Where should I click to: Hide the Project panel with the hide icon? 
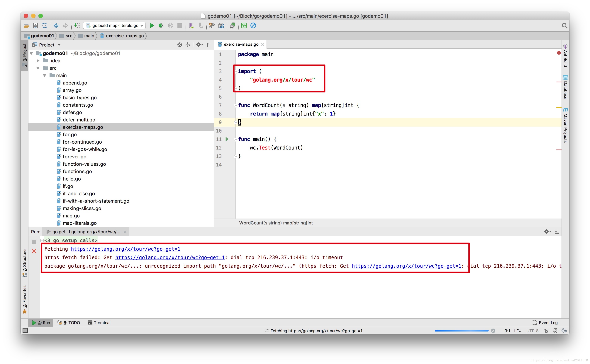209,44
